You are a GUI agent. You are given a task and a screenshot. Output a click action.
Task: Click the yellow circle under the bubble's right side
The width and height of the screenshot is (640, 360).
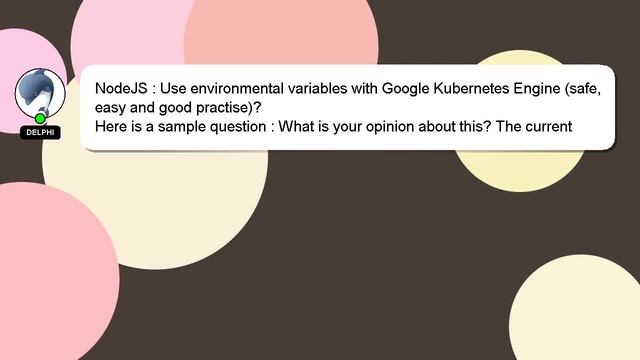519,171
